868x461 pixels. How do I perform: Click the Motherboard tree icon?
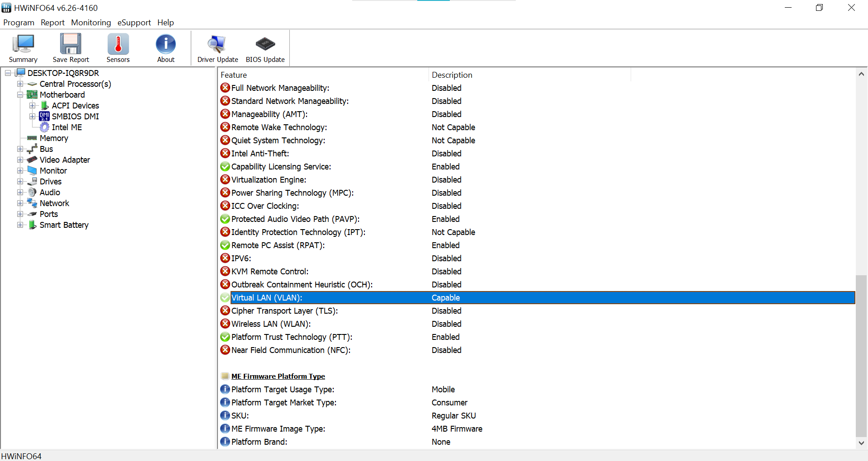(32, 94)
